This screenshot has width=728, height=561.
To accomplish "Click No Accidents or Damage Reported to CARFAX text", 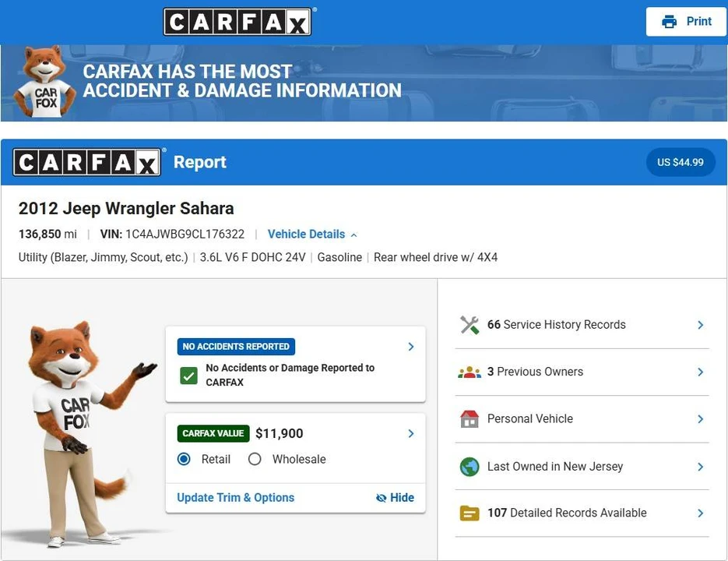I will pos(290,375).
